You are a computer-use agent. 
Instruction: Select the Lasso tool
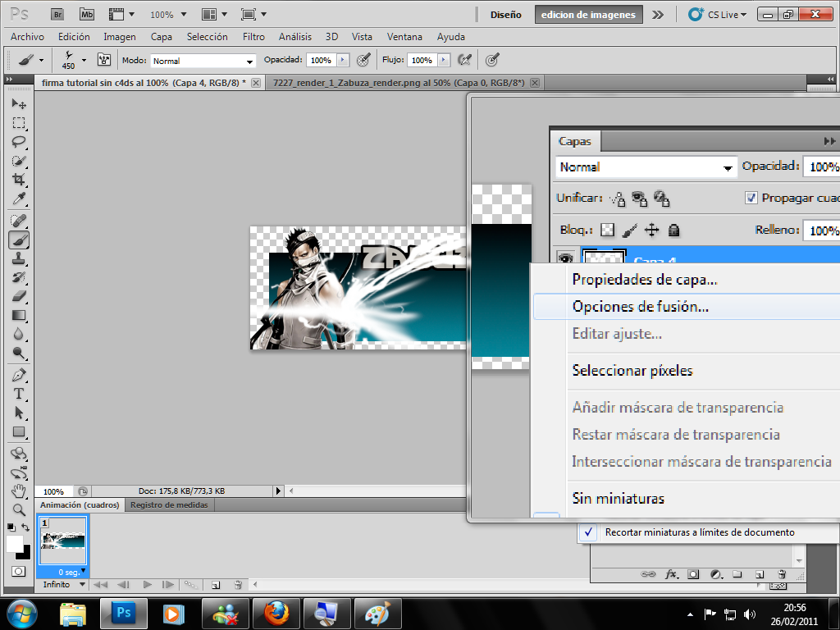click(x=19, y=142)
